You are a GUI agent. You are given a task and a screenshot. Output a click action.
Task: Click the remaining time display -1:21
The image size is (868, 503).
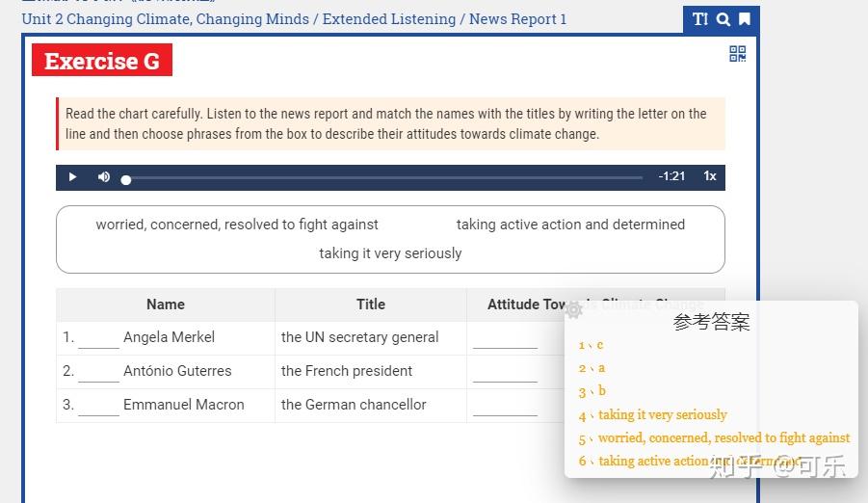(671, 176)
